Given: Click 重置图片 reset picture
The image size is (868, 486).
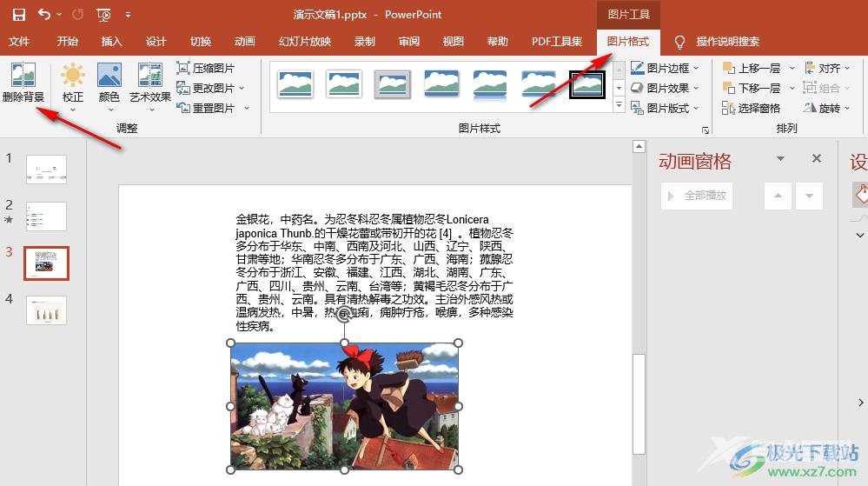Looking at the screenshot, I should (206, 108).
